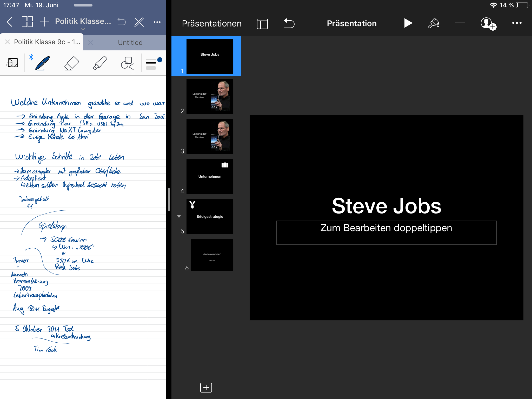Insert an object with the plus icon
The width and height of the screenshot is (532, 399).
coord(460,23)
